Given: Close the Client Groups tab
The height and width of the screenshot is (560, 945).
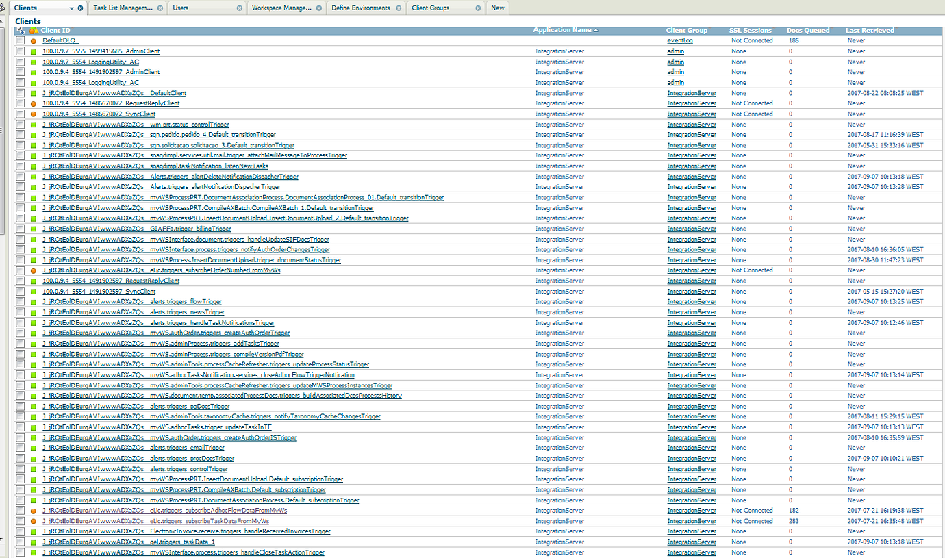Looking at the screenshot, I should (478, 8).
